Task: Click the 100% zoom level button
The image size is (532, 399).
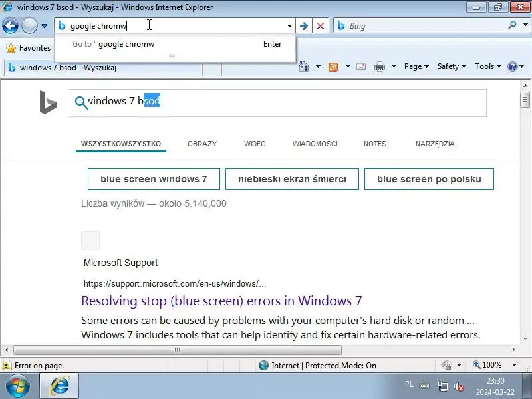Action: [x=487, y=365]
